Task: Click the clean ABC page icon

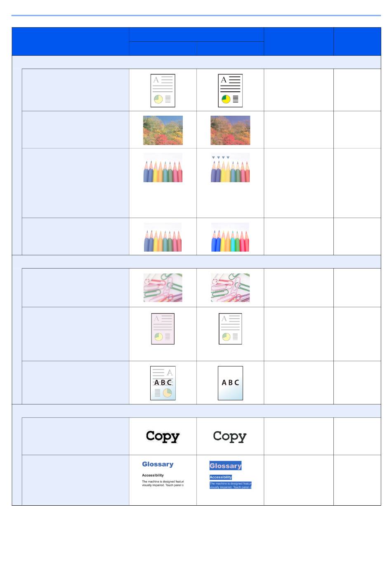Action: point(230,383)
